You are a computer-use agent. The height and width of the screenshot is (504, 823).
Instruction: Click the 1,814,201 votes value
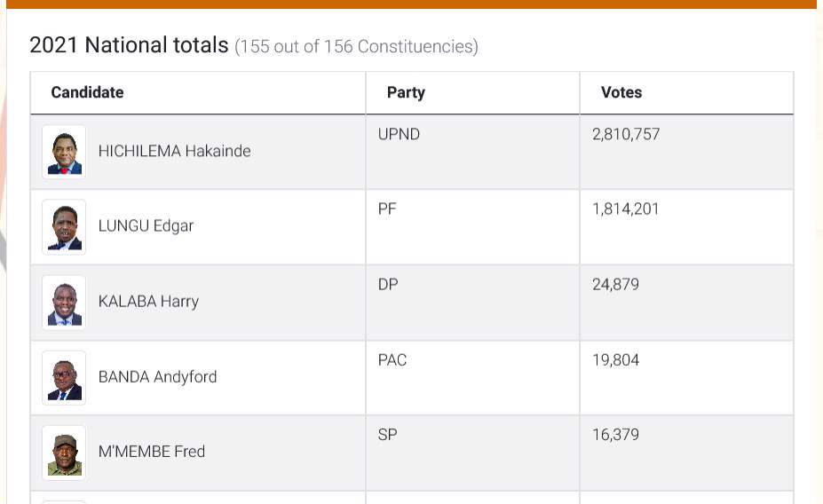point(625,209)
